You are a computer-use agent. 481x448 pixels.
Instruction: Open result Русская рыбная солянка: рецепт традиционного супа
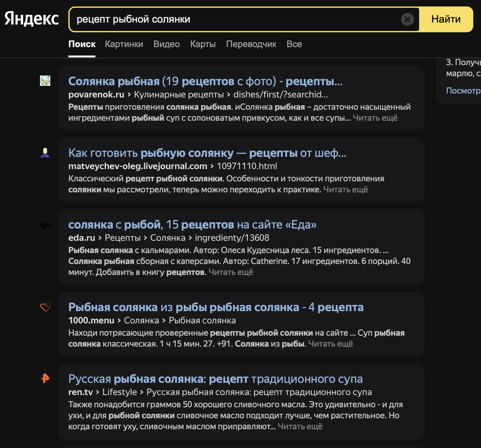point(216,379)
